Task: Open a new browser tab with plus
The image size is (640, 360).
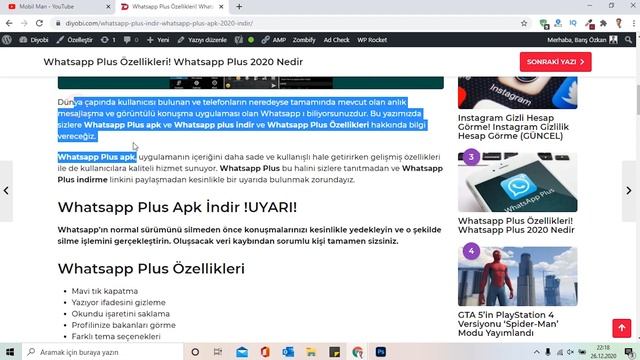Action: tap(239, 7)
